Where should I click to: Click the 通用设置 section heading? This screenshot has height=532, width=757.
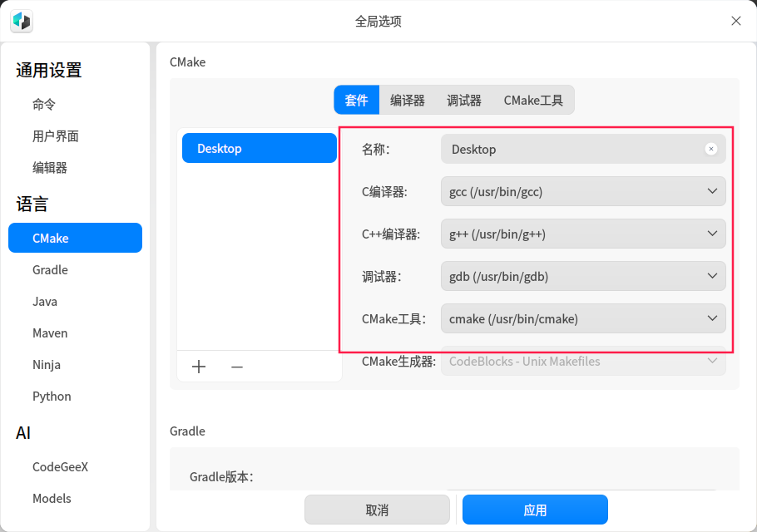click(49, 71)
